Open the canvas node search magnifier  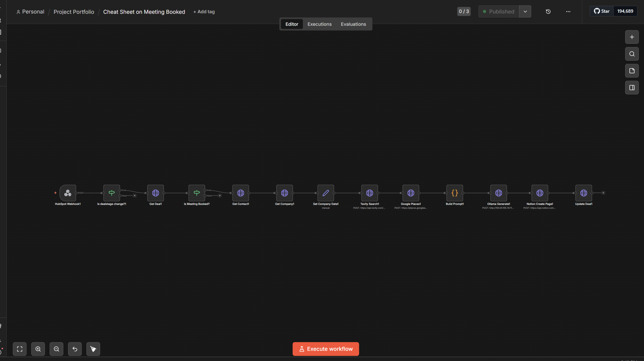pos(632,54)
